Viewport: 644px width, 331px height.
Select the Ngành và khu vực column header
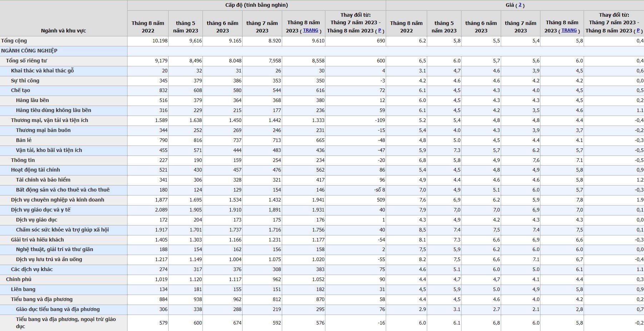point(64,31)
